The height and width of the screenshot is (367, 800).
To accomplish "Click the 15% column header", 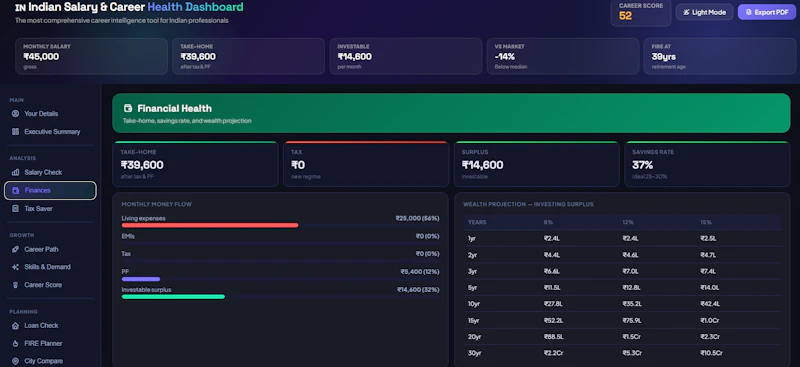I will pos(706,223).
